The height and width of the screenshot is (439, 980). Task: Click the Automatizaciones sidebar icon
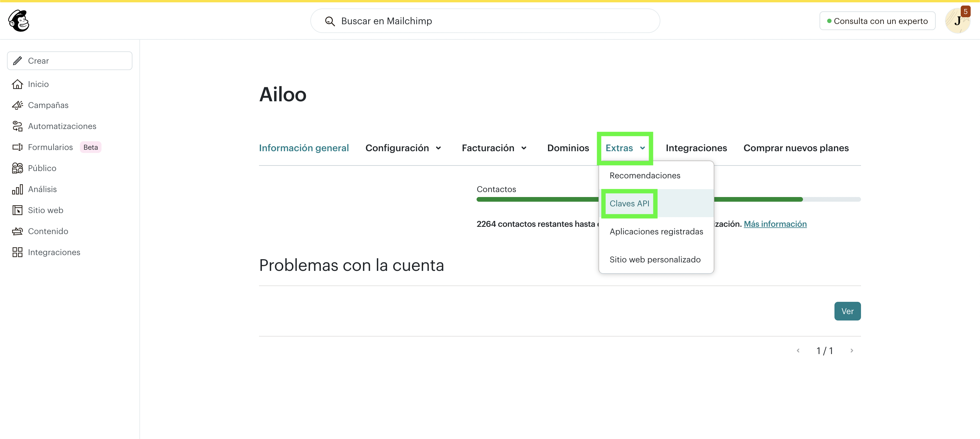click(x=17, y=126)
